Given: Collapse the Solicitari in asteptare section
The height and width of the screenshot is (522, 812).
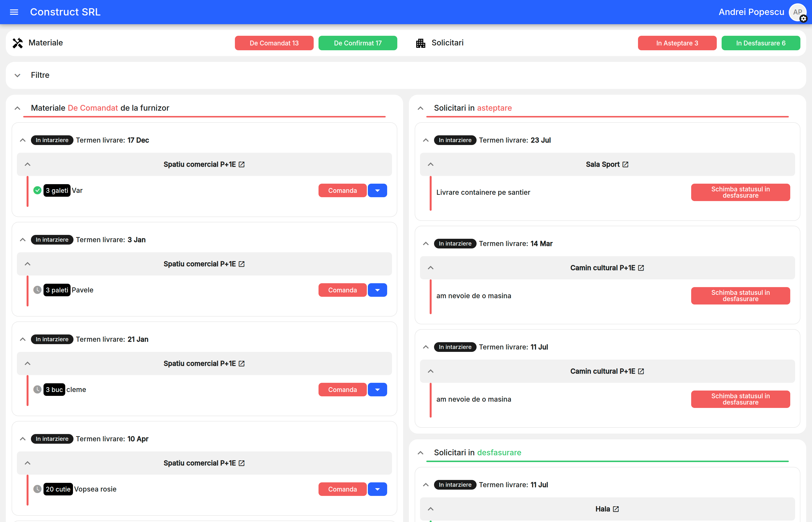Looking at the screenshot, I should 420,108.
